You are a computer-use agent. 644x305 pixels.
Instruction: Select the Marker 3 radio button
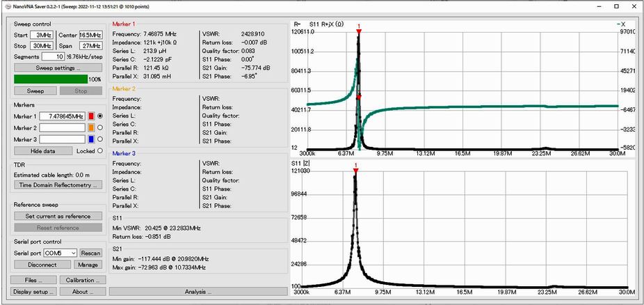[100, 139]
